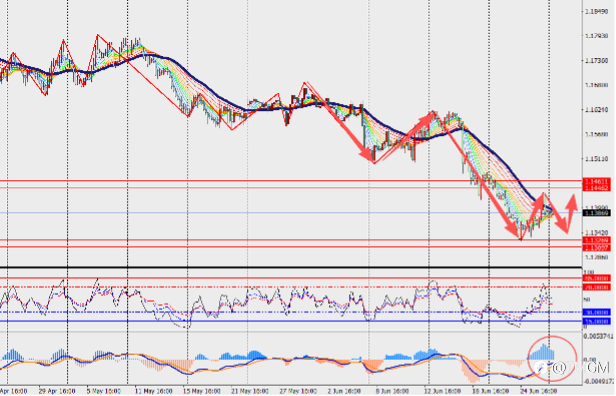Click the 1.17930 price axis label
Viewport: 616px width, 396px height.
point(596,36)
